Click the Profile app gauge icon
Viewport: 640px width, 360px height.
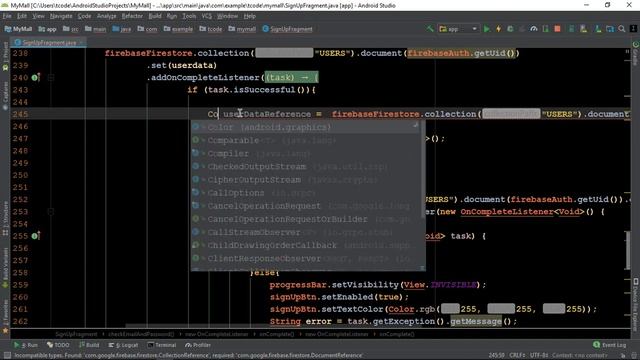533,29
